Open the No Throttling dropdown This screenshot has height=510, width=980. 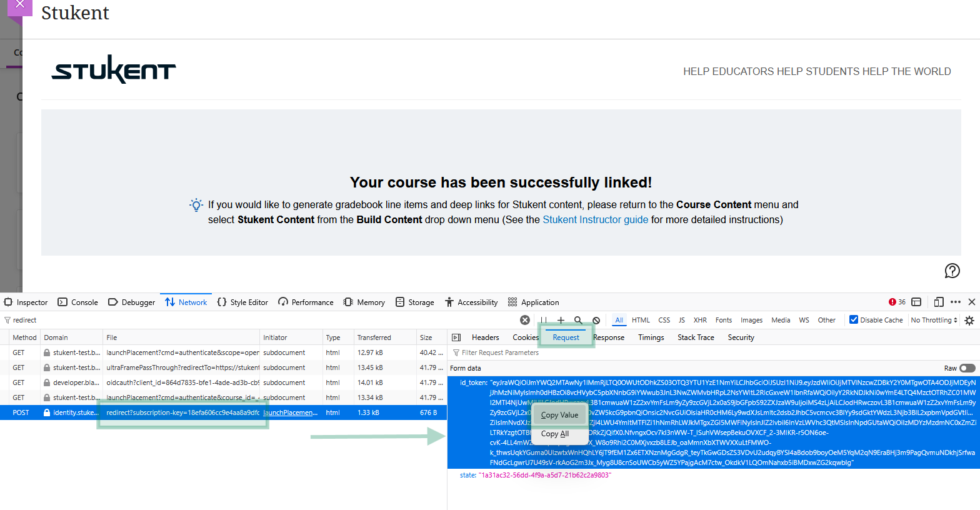click(x=934, y=320)
